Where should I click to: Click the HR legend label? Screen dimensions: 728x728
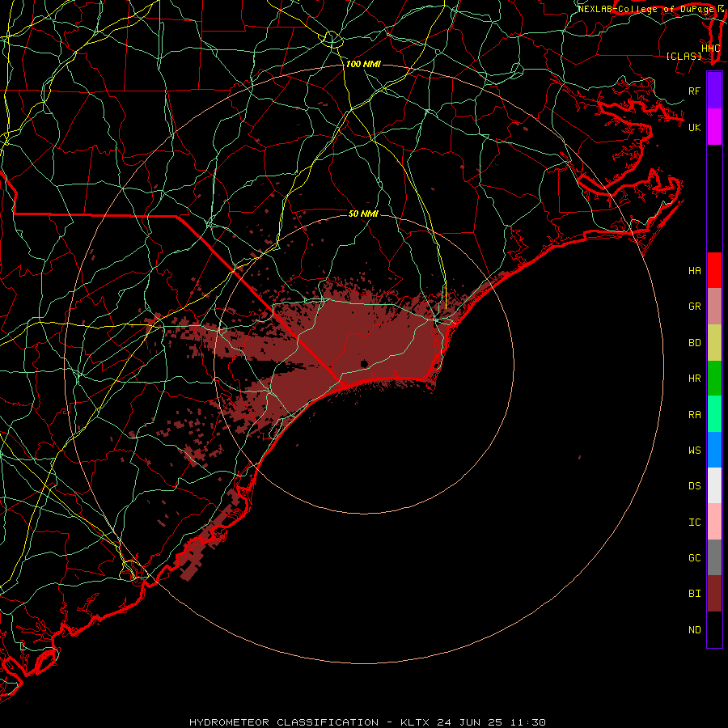coord(694,379)
